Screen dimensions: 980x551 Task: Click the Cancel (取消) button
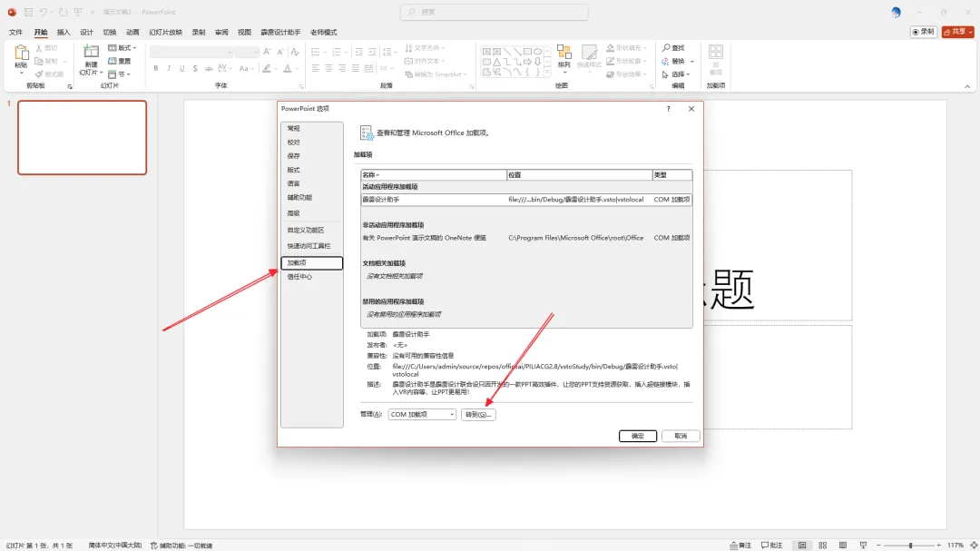click(681, 436)
